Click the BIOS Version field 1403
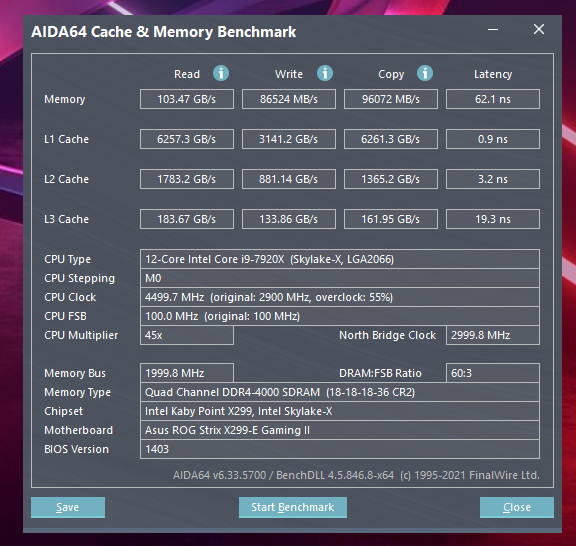The width and height of the screenshot is (576, 546). coord(340,449)
